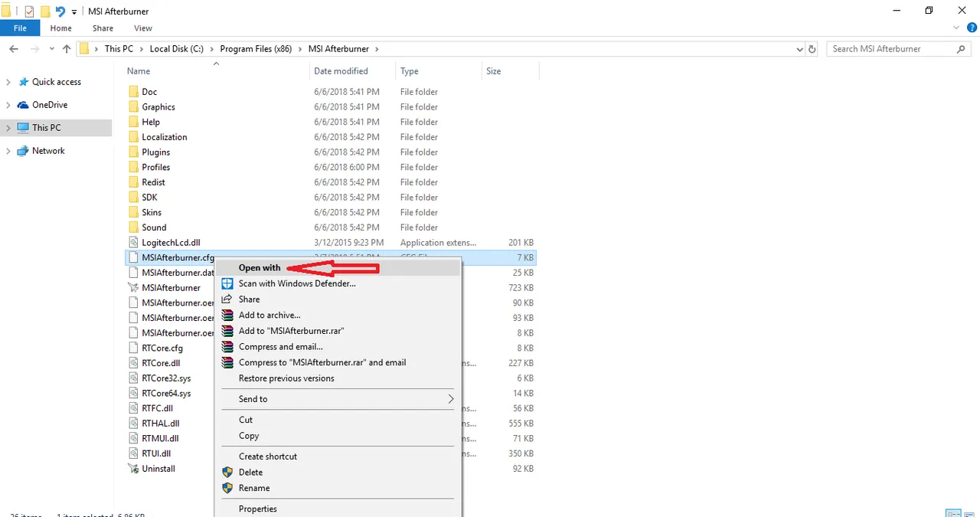Choose Share in the context menu
Screen dimensions: 980x517
(x=338, y=299)
